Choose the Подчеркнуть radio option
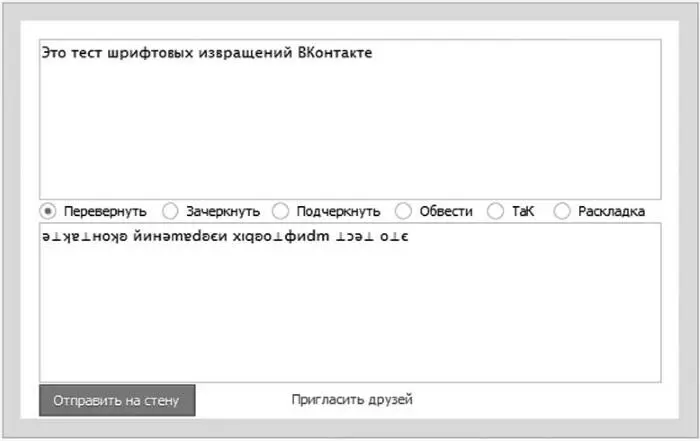Image resolution: width=700 pixels, height=441 pixels. (x=280, y=211)
